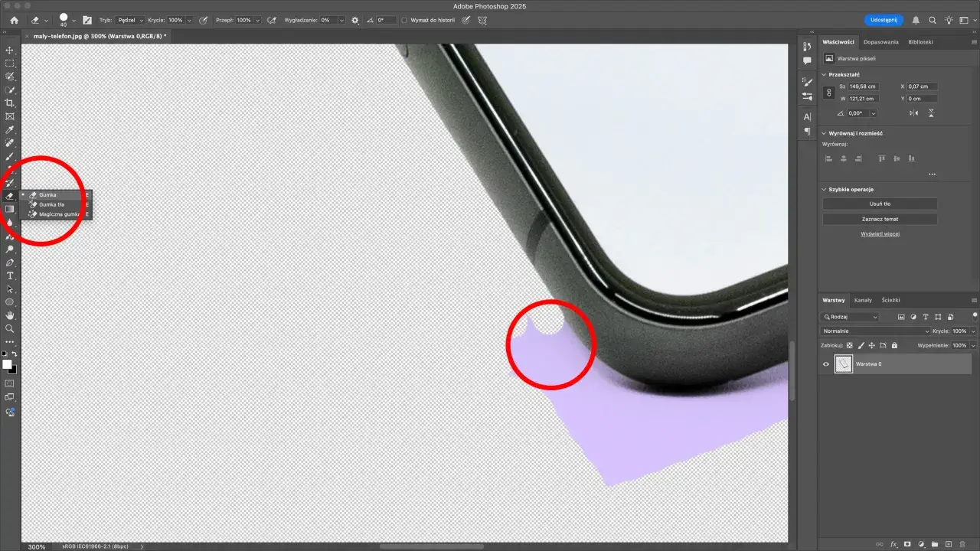Select the Move tool
980x551 pixels.
pos(10,50)
